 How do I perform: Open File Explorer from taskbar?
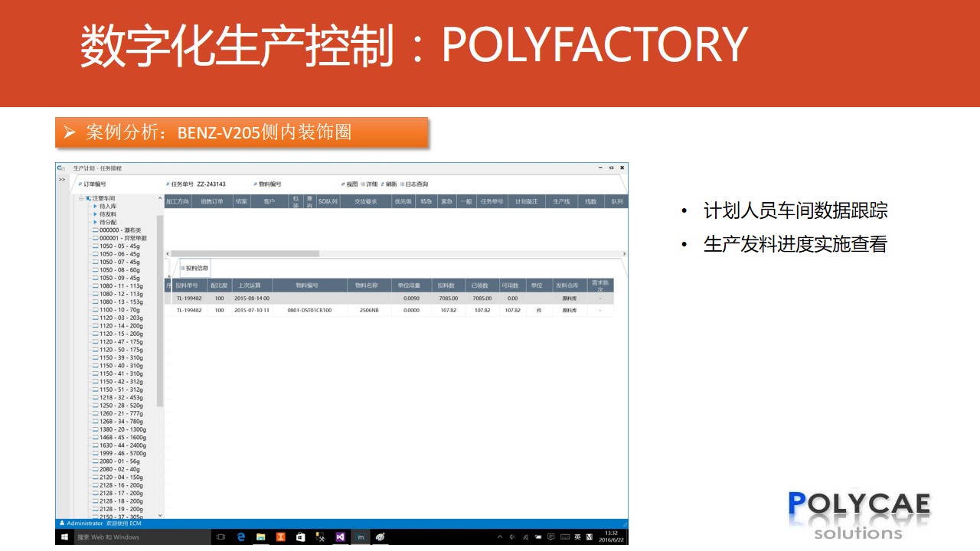click(261, 537)
